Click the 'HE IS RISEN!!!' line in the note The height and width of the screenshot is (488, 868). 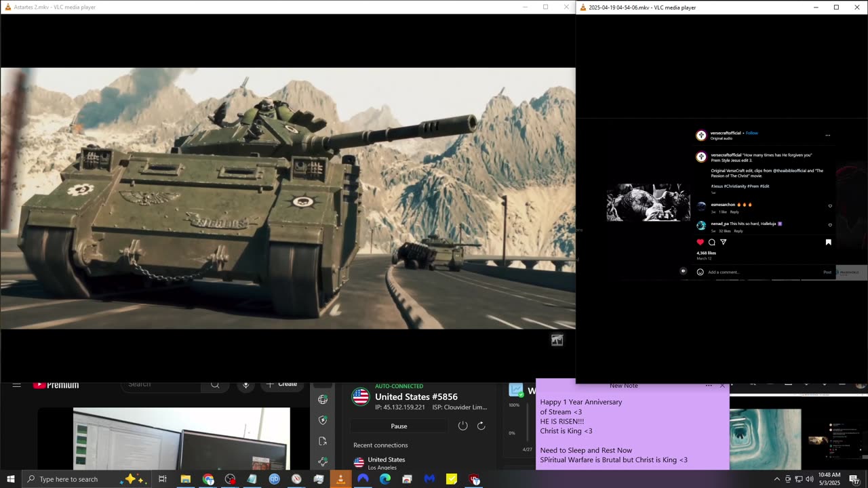tap(562, 422)
